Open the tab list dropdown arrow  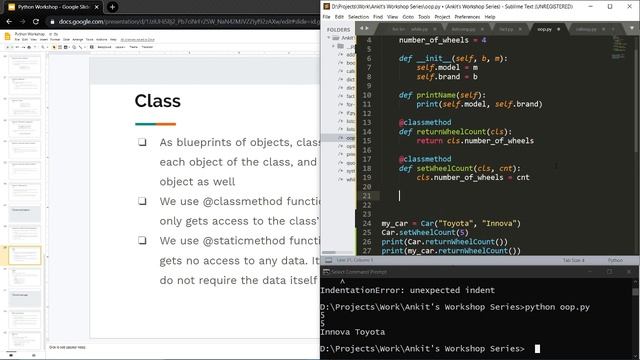pos(632,28)
